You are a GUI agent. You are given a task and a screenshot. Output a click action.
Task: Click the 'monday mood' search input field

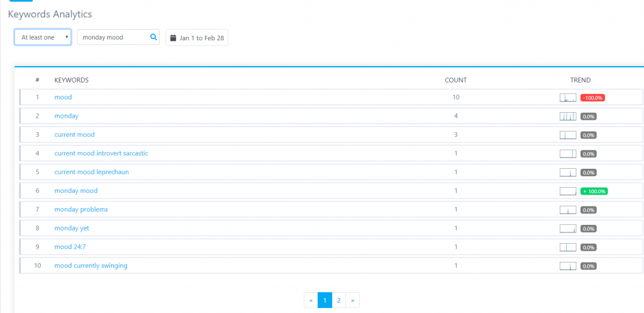113,37
